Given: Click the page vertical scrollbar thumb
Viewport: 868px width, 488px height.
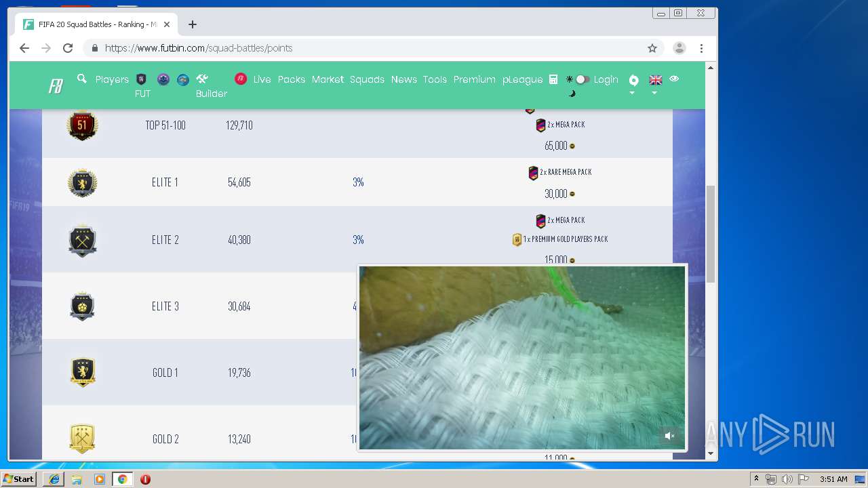Looking at the screenshot, I should (x=711, y=234).
